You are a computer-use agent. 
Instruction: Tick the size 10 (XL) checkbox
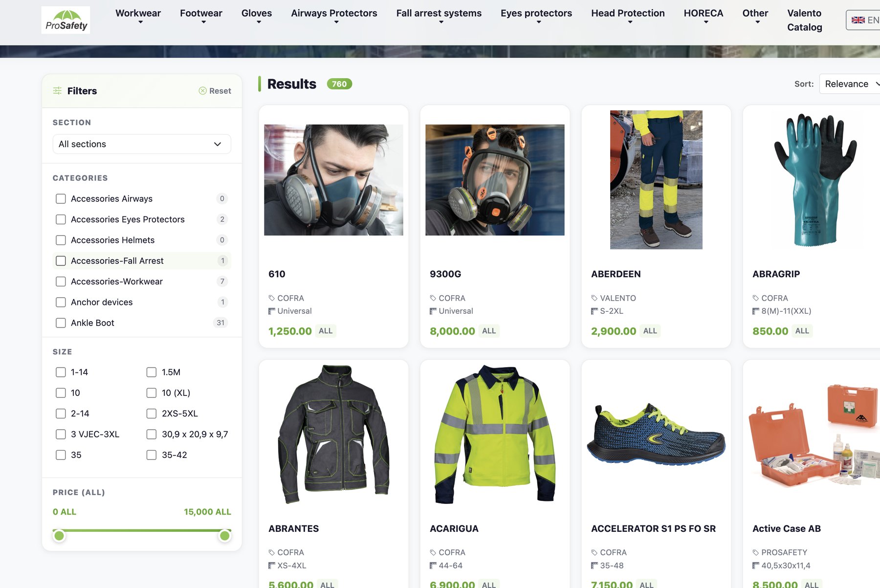[x=152, y=393]
